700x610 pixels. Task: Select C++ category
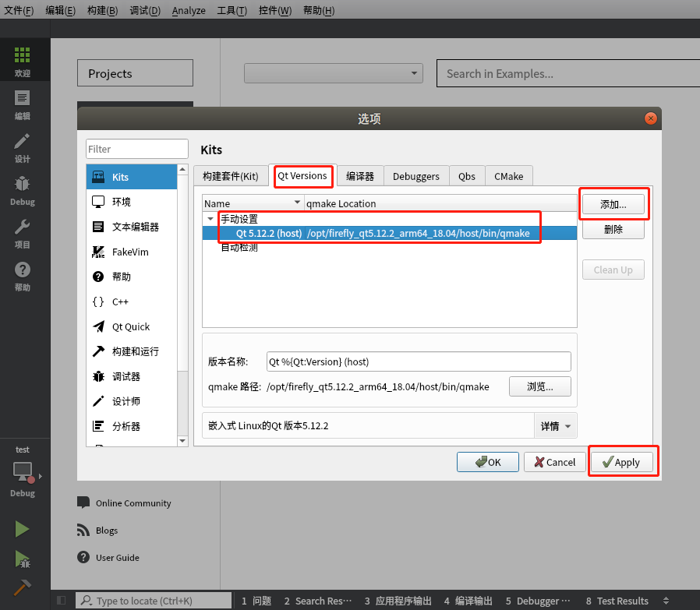(132, 301)
